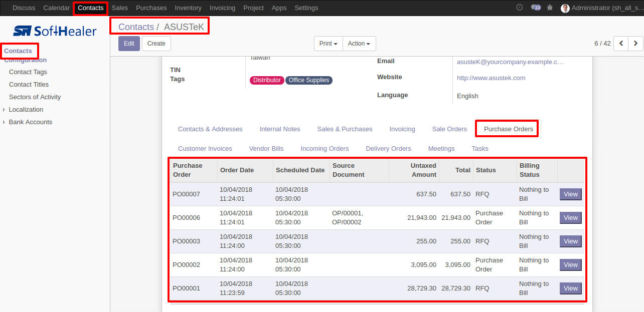Click the Distributor tag

267,80
